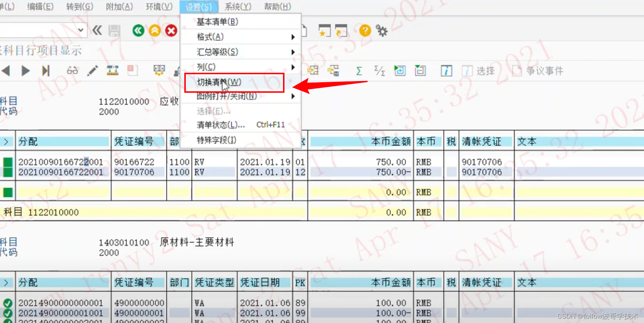This screenshot has width=644, height=323.
Task: Click the red document note icon
Action: coord(132,70)
